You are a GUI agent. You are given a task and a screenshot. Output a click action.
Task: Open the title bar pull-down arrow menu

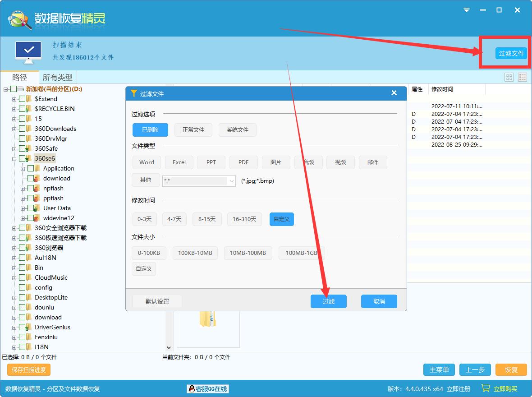coord(466,10)
